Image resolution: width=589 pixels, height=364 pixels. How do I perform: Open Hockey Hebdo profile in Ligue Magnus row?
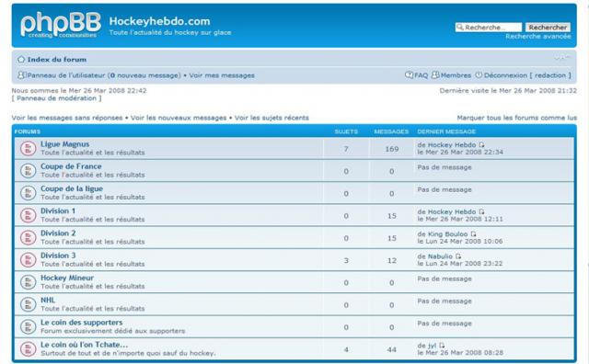tap(452, 145)
